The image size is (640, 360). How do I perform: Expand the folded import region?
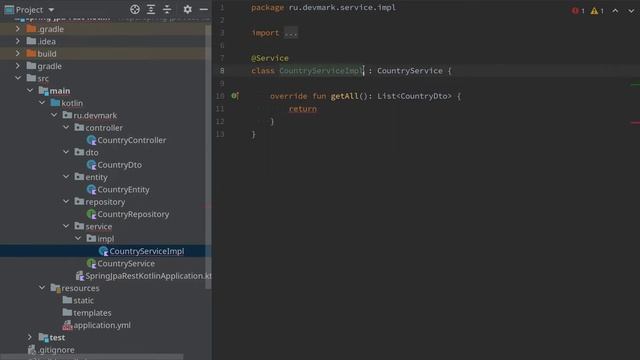click(x=291, y=33)
